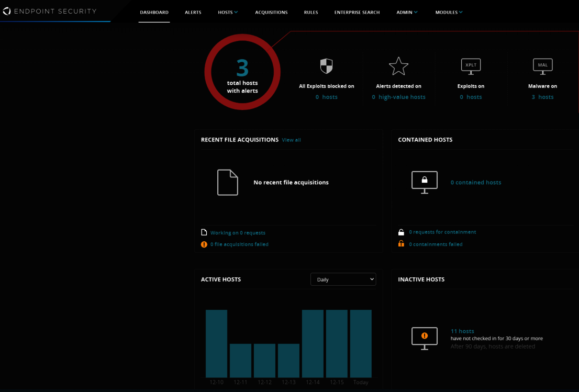This screenshot has width=579, height=392.
Task: Select the contained hosts monitor lock icon
Action: (x=424, y=182)
